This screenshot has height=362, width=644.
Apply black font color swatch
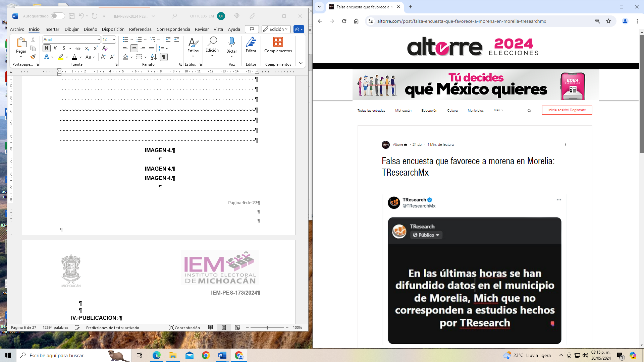click(74, 57)
